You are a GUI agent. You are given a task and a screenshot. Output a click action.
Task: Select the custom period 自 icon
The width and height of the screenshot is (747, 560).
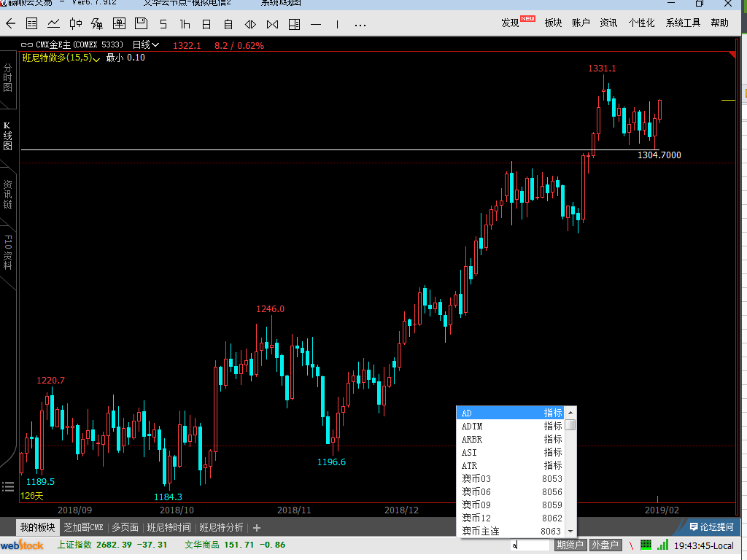[x=228, y=24]
